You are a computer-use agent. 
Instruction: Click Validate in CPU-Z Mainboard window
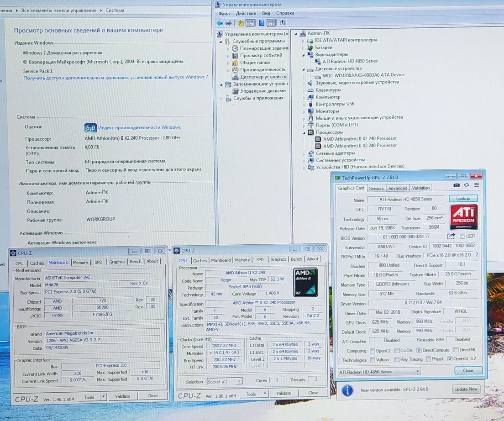point(122,396)
